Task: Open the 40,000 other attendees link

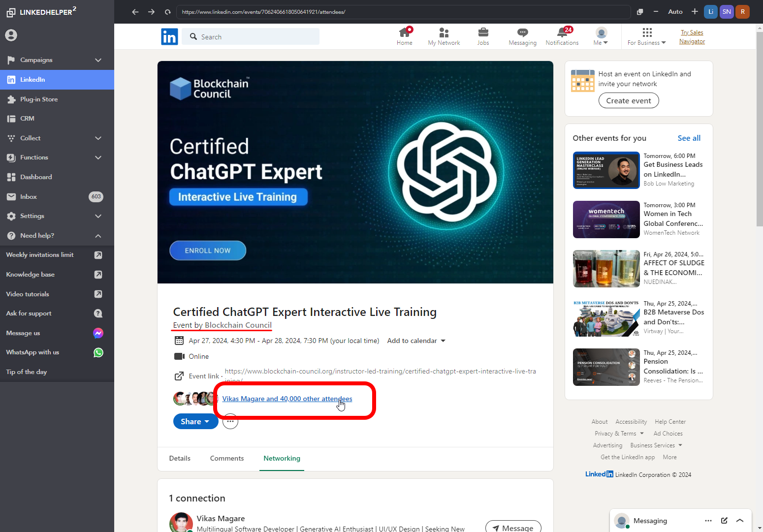Action: pyautogui.click(x=287, y=399)
